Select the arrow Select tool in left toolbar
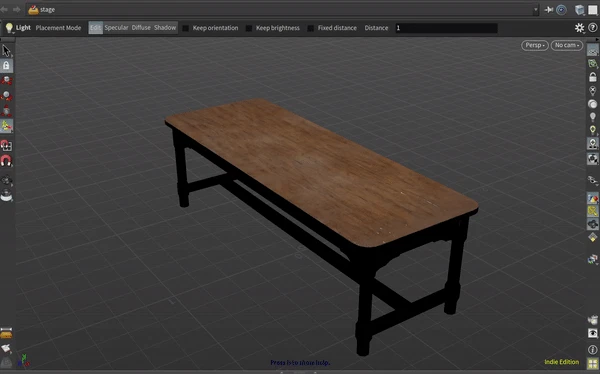 click(x=6, y=50)
